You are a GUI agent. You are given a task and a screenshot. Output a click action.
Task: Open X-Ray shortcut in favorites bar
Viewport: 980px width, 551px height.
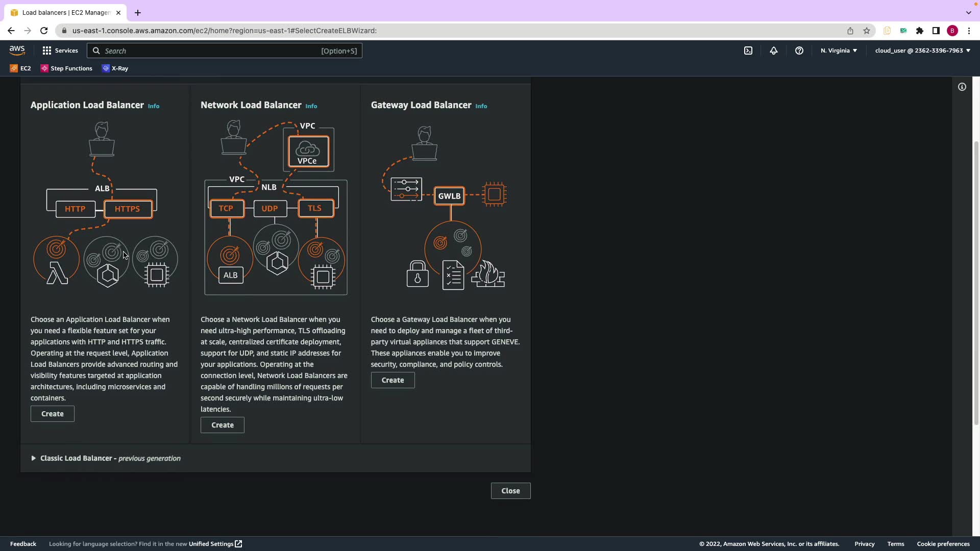[115, 68]
